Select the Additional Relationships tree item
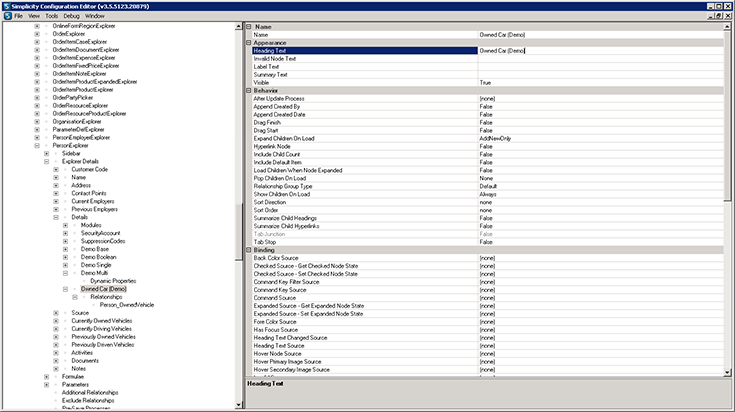 pos(90,392)
